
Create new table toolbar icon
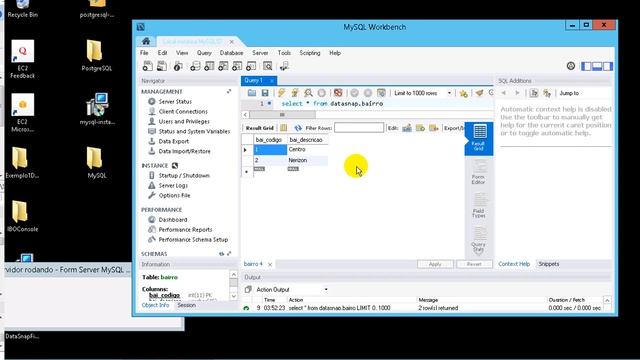pyautogui.click(x=209, y=66)
